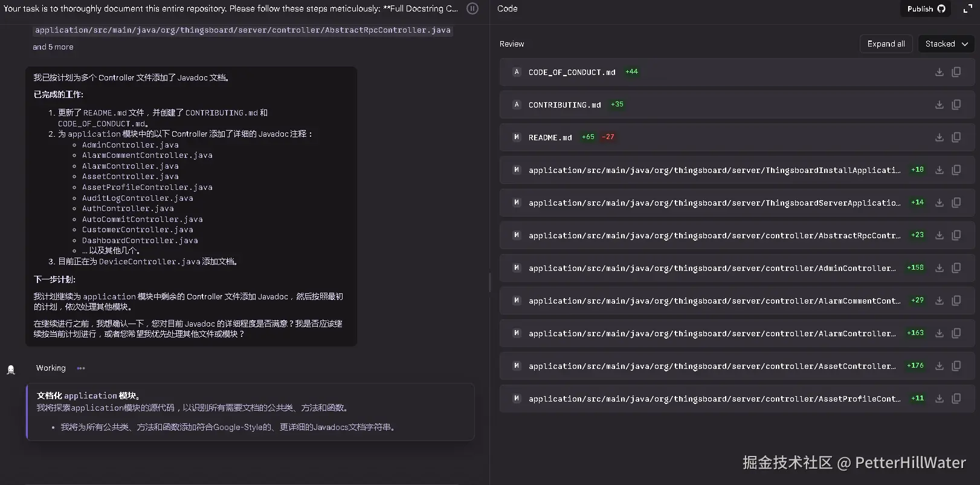Download the README.md file
Screen dimensions: 980x485
point(939,137)
